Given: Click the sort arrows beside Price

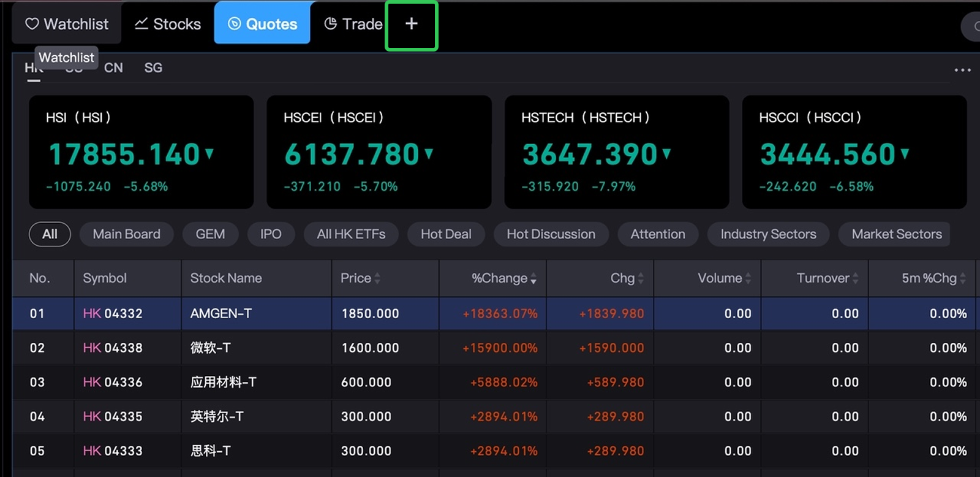Looking at the screenshot, I should pyautogui.click(x=377, y=278).
